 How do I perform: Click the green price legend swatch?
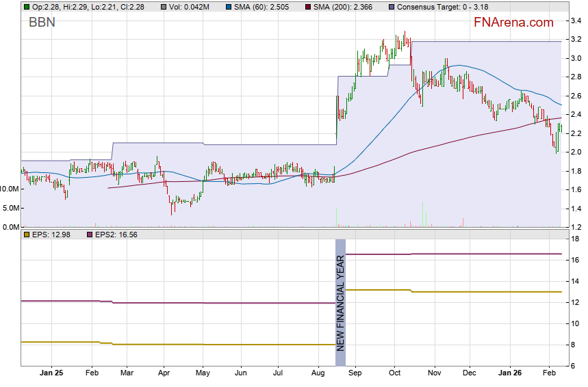[27, 6]
